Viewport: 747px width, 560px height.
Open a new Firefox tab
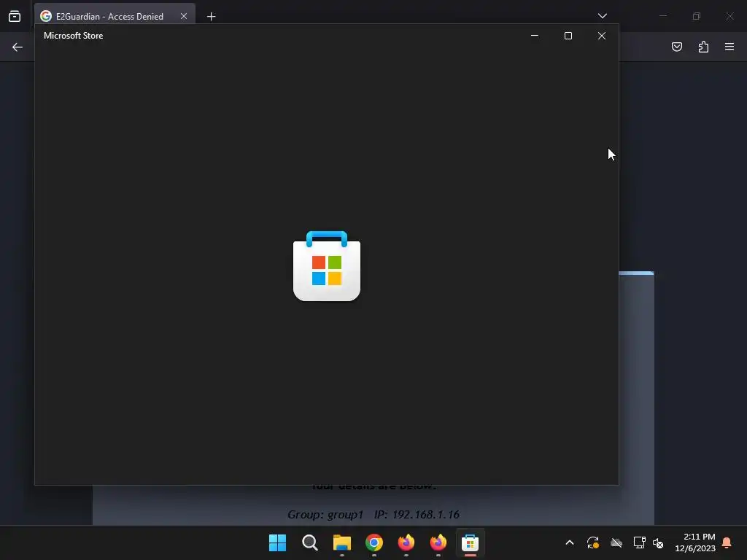point(211,17)
